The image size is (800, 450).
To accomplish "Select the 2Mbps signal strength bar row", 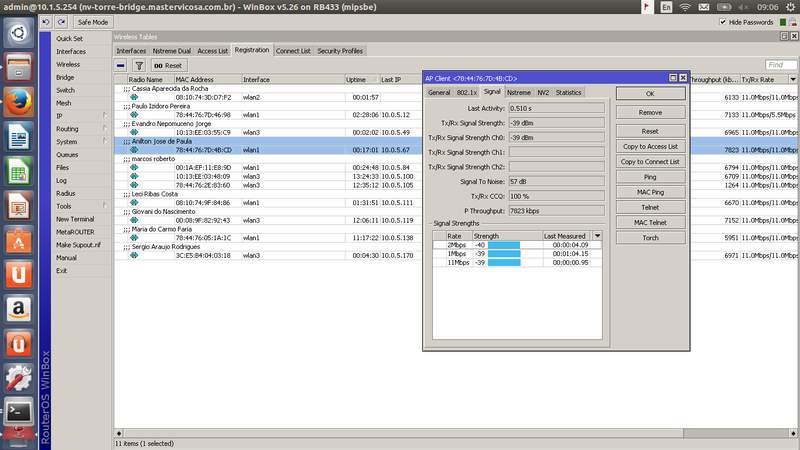I will coord(517,245).
